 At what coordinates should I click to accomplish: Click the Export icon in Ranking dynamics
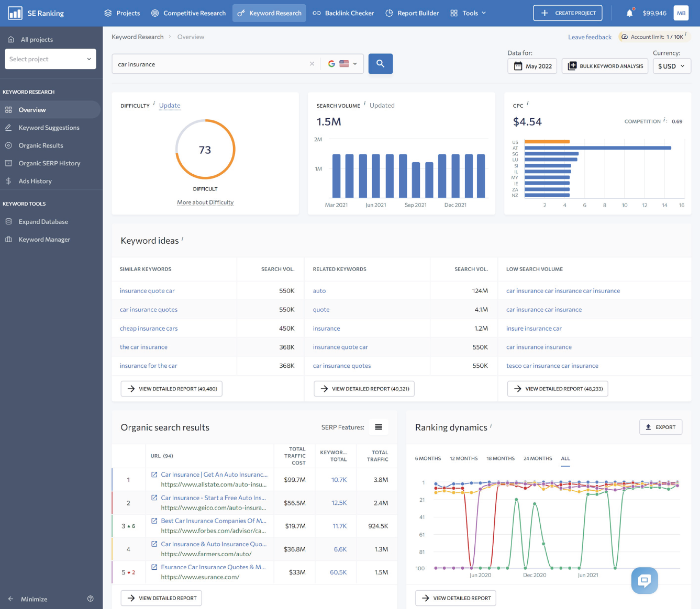pyautogui.click(x=648, y=427)
